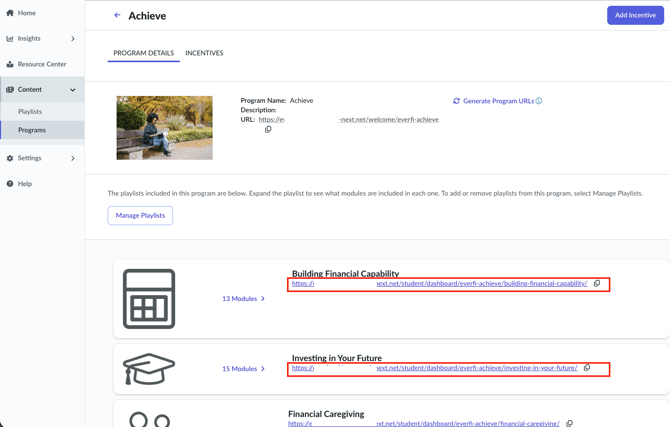Open Programs in the sidebar
The height and width of the screenshot is (427, 670).
pyautogui.click(x=32, y=130)
